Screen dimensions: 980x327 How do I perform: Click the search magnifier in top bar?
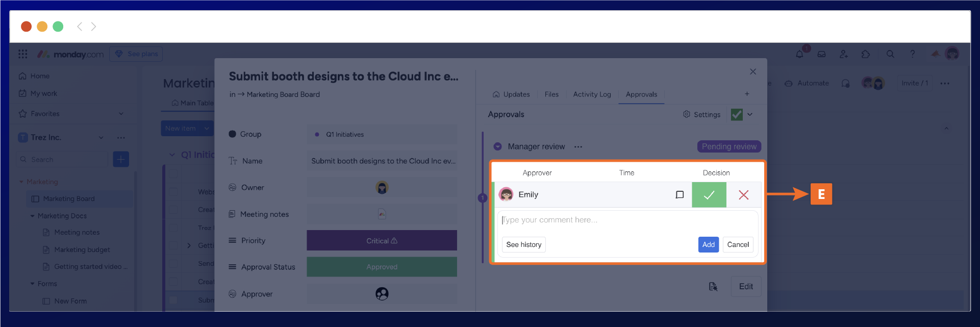tap(890, 54)
